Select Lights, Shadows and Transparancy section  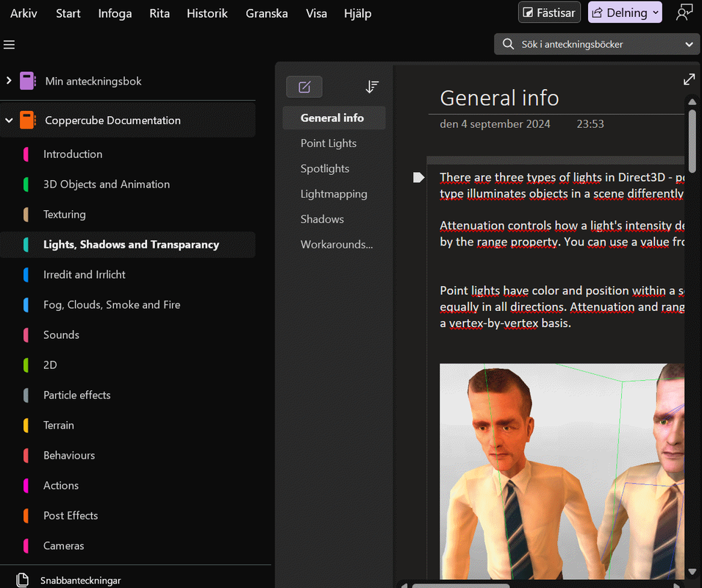tap(128, 244)
